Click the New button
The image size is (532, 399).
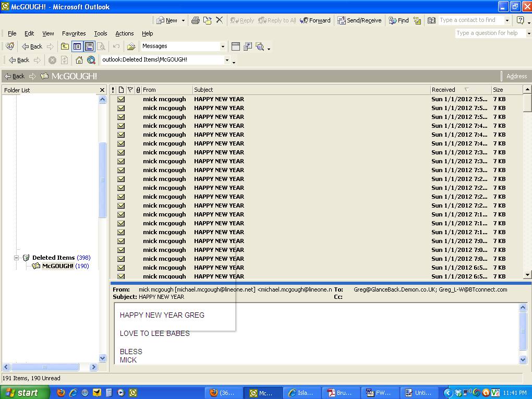click(167, 20)
